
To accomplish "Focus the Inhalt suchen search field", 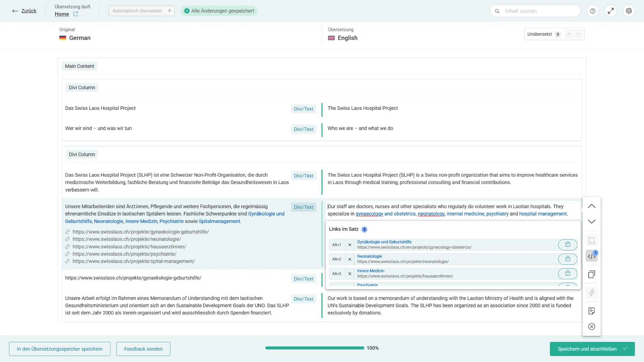I will pos(535,11).
